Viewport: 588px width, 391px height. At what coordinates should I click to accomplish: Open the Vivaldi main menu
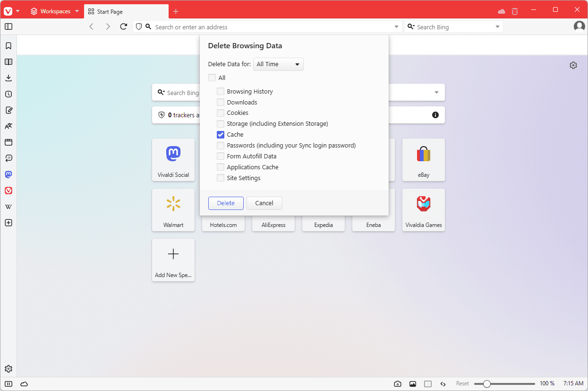(11, 11)
